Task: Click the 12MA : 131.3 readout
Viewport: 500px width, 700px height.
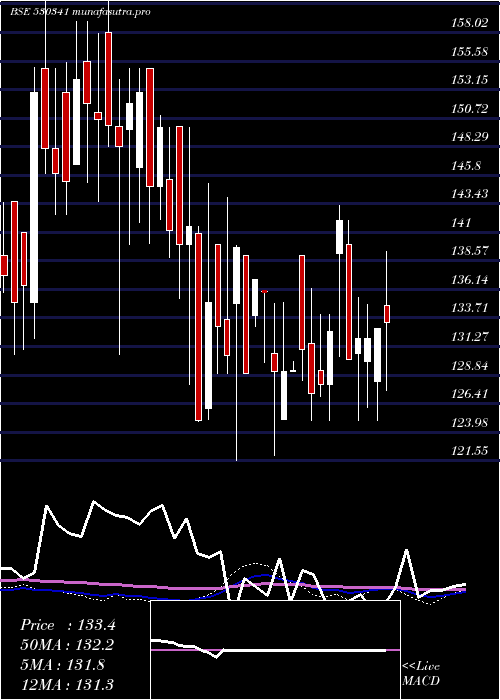Action: click(67, 684)
